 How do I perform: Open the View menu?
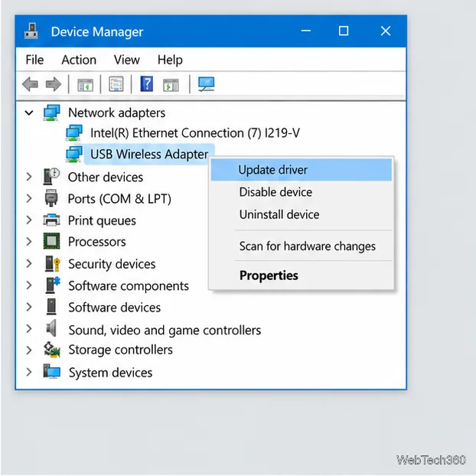127,60
